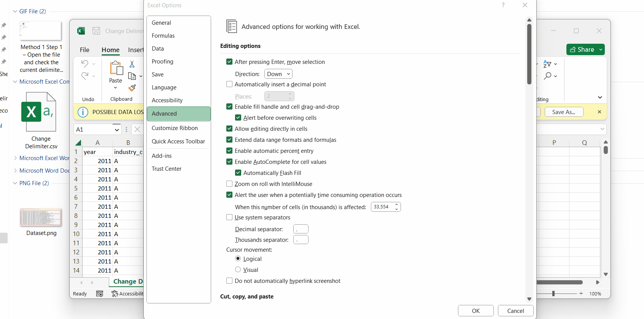Uncheck Alert before overwriting cells
644x319 pixels.
tap(238, 118)
